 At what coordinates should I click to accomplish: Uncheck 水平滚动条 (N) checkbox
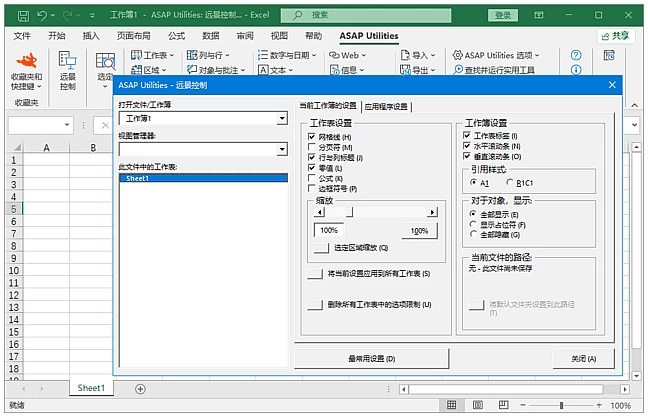468,146
